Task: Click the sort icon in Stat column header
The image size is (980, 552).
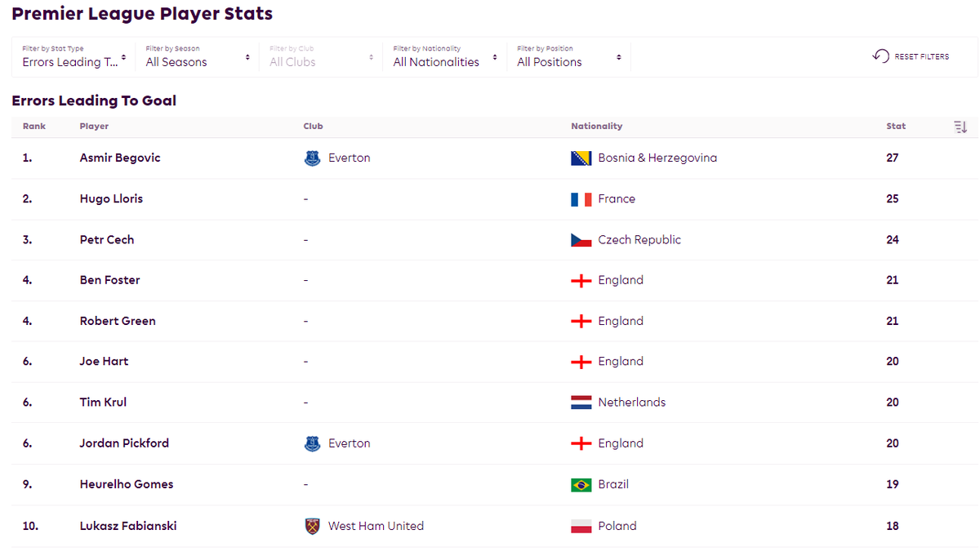Action: click(x=960, y=127)
